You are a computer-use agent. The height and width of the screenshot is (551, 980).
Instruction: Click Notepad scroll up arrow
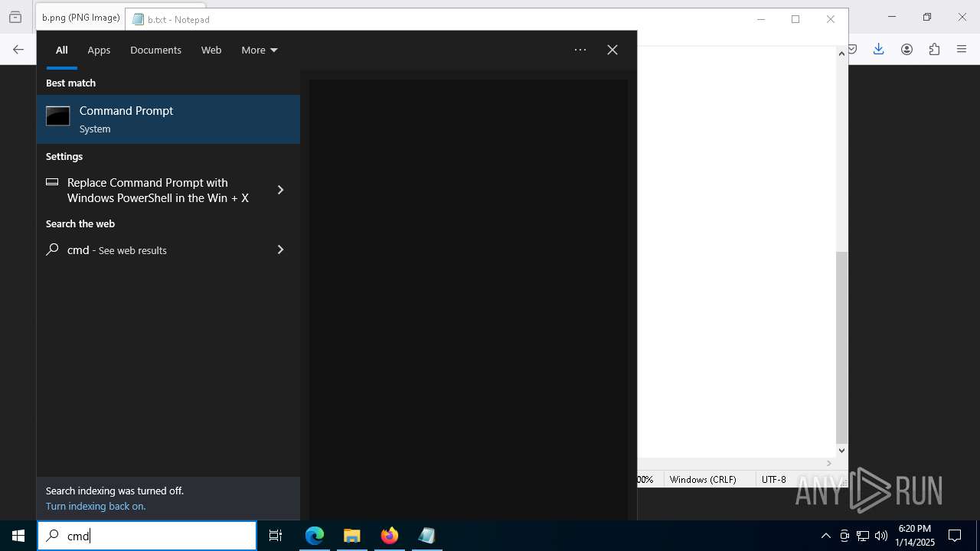[841, 54]
